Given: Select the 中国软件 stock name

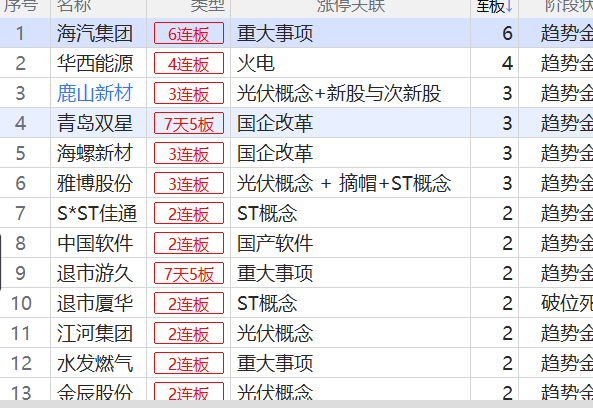Looking at the screenshot, I should 95,243.
